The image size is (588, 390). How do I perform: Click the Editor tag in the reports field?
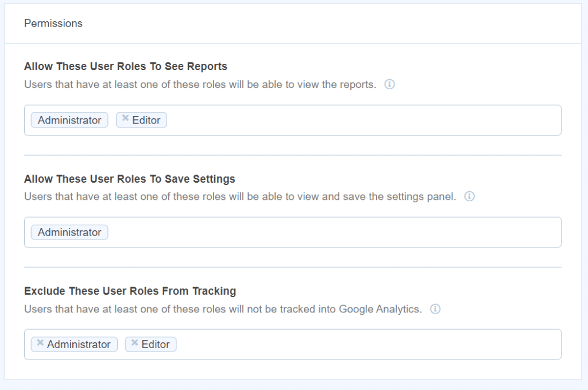click(x=145, y=119)
